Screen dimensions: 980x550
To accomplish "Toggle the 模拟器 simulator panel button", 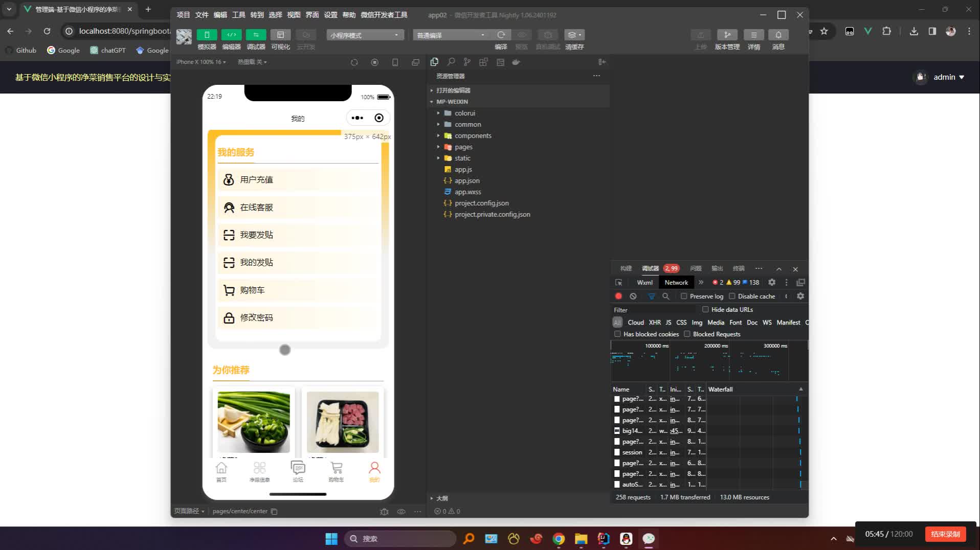I will point(207,35).
